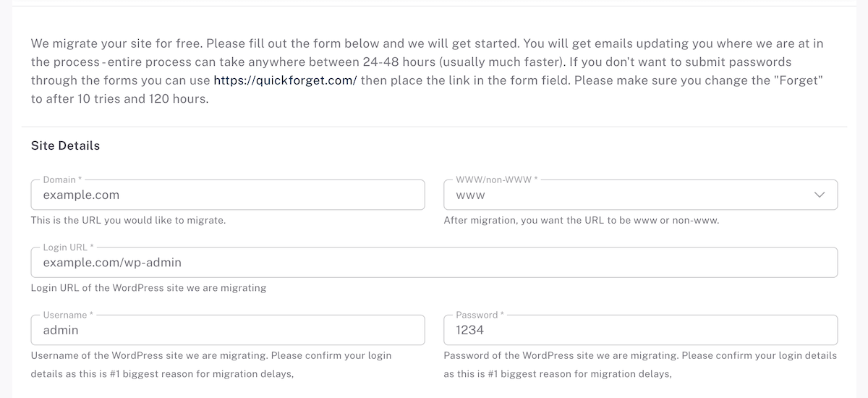Click into the Login URL input field

(434, 262)
